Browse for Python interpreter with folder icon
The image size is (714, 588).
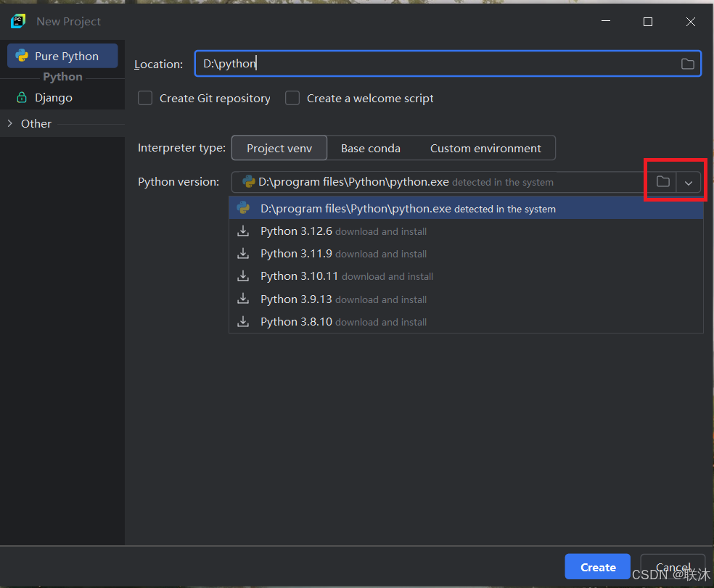coord(663,182)
